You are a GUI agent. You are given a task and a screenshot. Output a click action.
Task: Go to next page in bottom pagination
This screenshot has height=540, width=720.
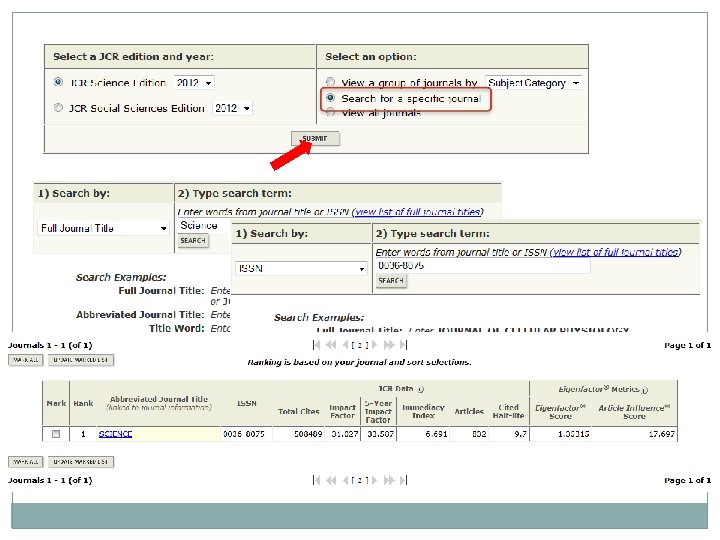pyautogui.click(x=375, y=480)
